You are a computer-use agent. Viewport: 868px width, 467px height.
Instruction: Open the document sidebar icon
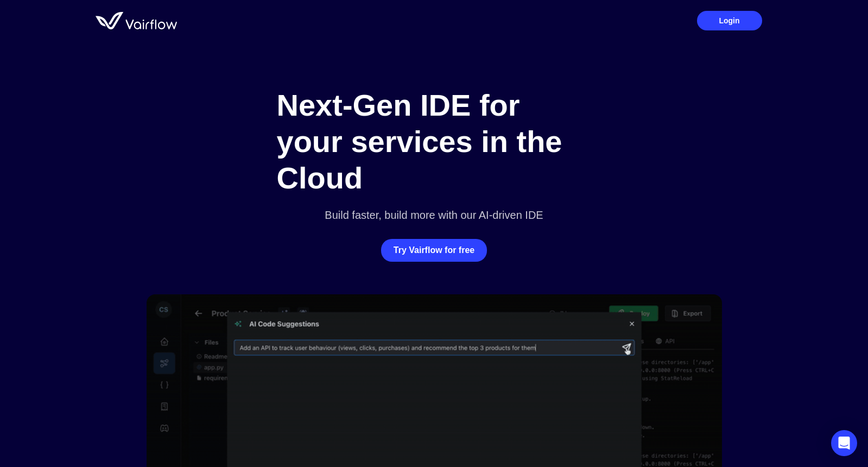coord(164,407)
